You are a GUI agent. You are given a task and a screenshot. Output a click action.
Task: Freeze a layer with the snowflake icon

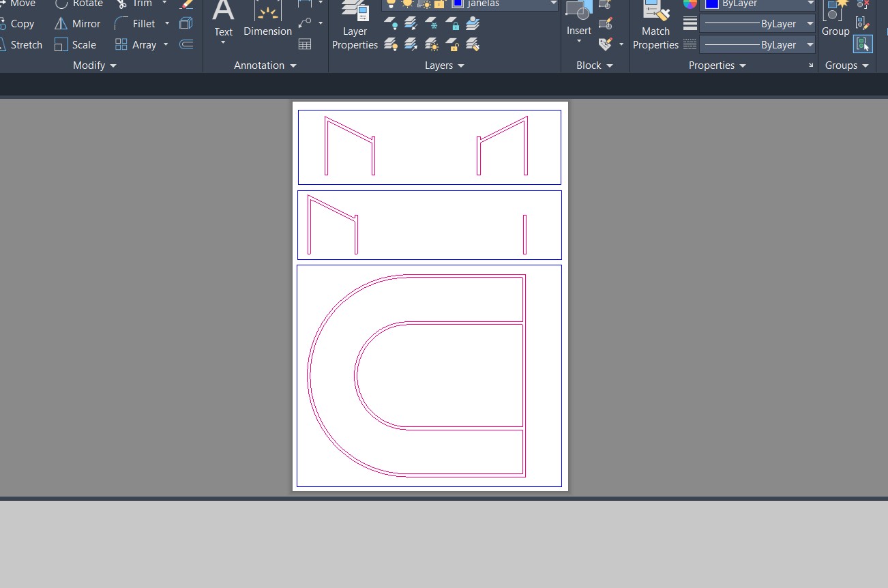[432, 25]
